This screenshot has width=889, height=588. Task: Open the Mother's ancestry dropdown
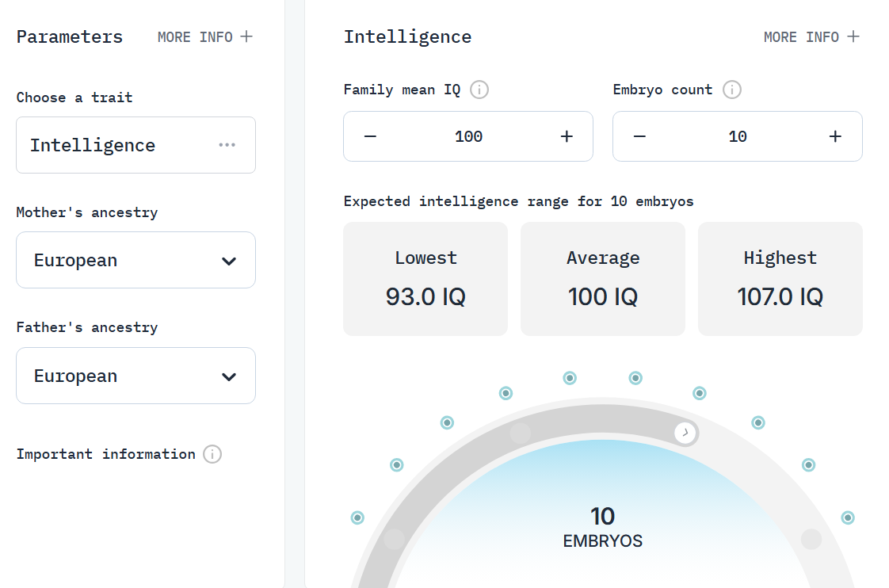click(136, 260)
